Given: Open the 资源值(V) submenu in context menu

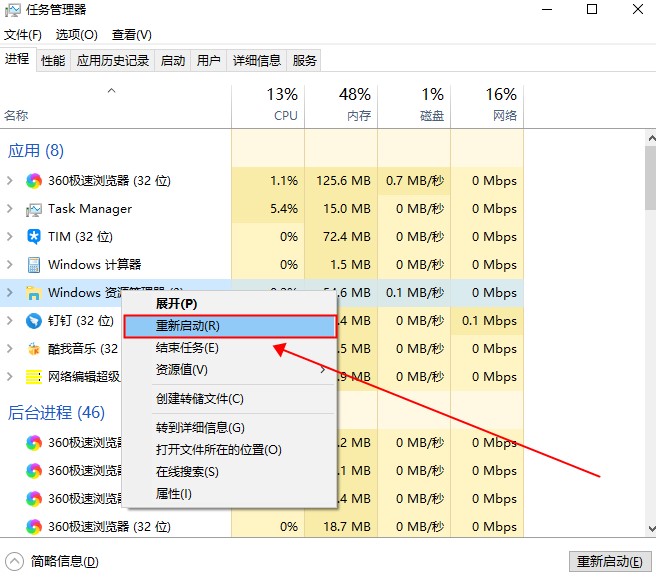Looking at the screenshot, I should [182, 370].
